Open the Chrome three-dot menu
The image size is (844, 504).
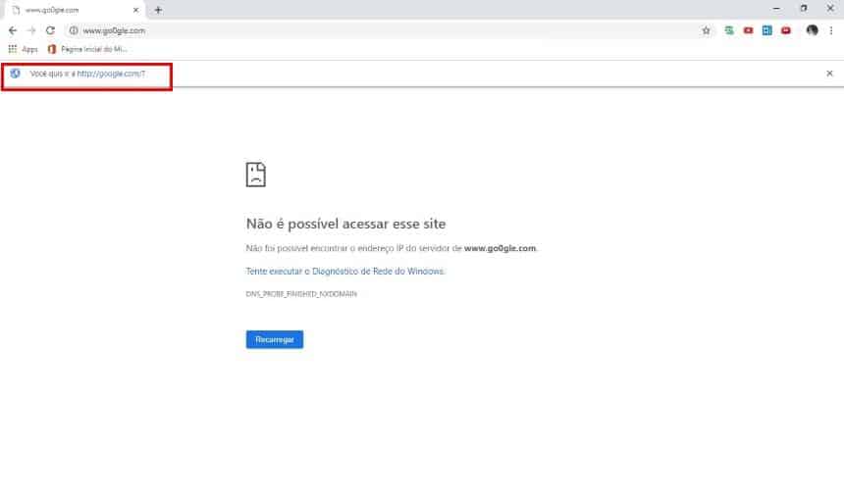[831, 30]
